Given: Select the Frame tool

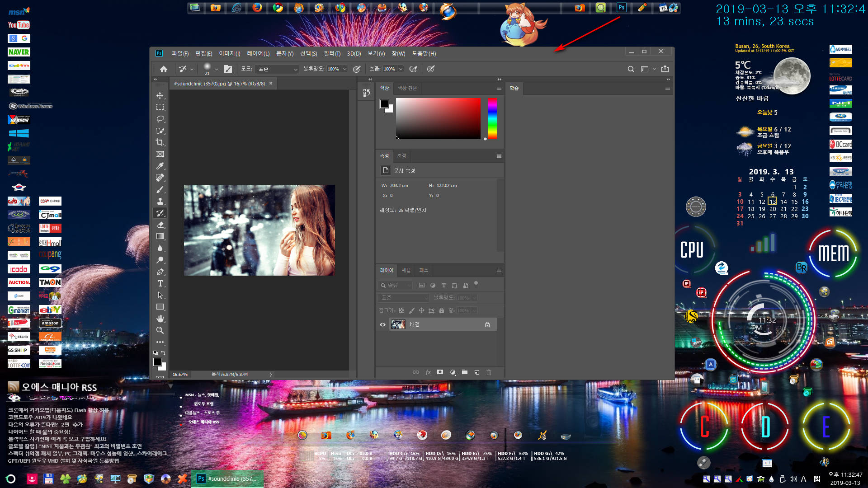Looking at the screenshot, I should point(160,154).
